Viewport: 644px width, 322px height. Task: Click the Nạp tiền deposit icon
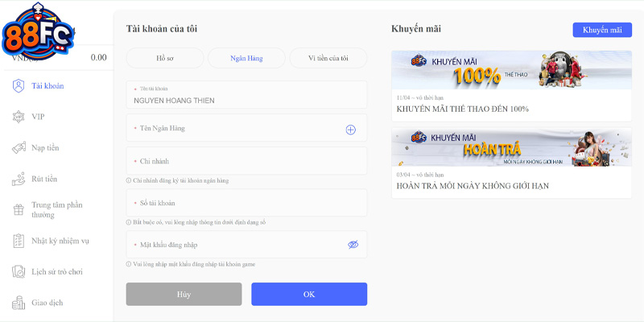[18, 148]
